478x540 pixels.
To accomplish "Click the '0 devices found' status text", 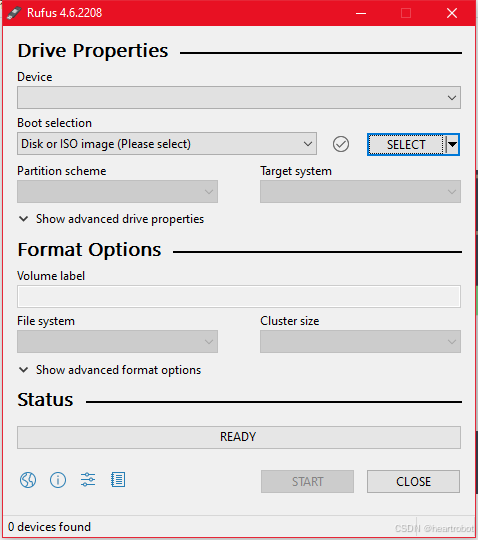I will (x=50, y=527).
